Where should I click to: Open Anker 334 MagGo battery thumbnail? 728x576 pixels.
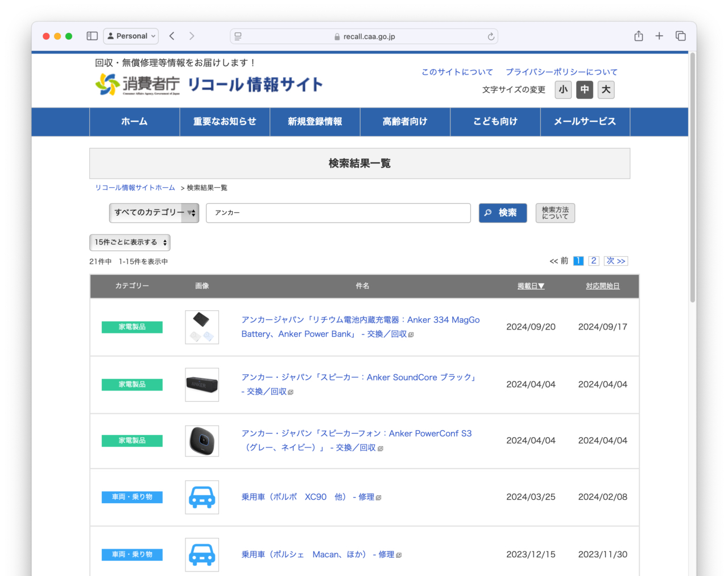202,327
